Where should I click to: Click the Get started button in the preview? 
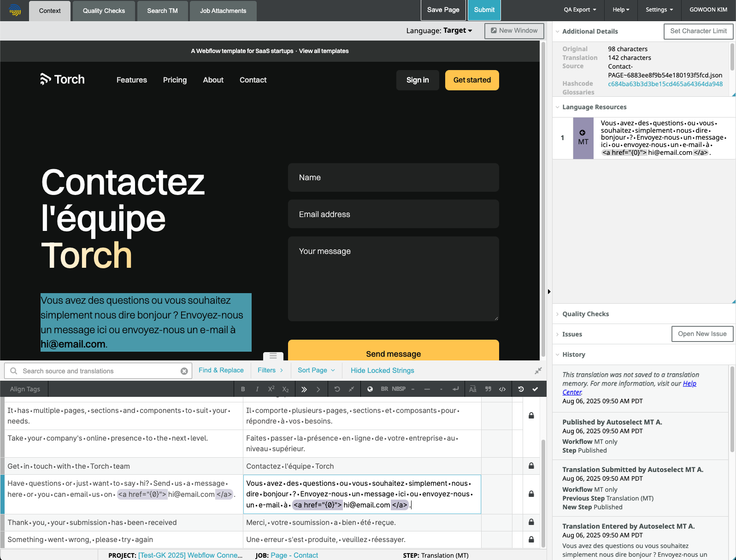(472, 80)
